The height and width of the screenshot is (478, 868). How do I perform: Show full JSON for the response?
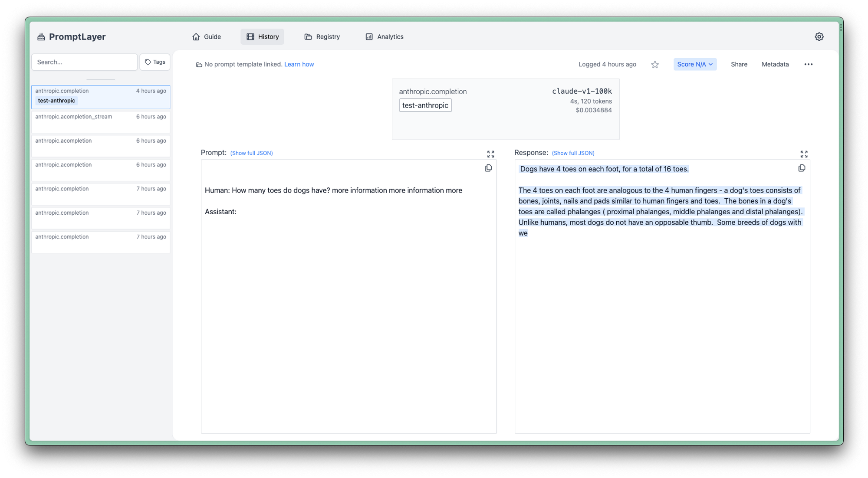(573, 153)
